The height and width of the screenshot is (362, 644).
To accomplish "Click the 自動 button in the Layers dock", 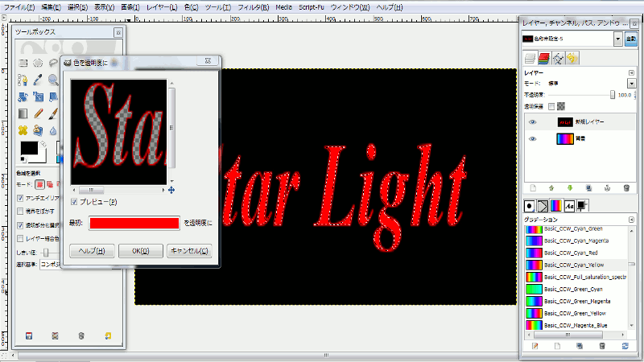I will tap(631, 39).
